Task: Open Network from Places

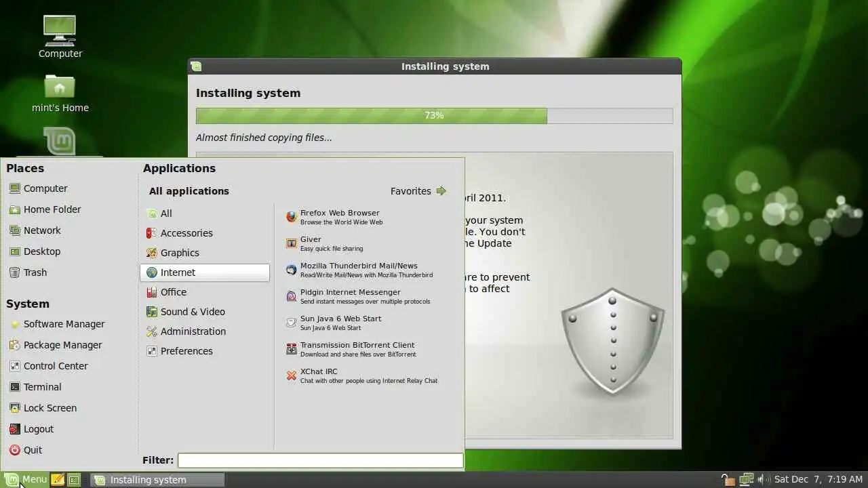Action: coord(35,230)
